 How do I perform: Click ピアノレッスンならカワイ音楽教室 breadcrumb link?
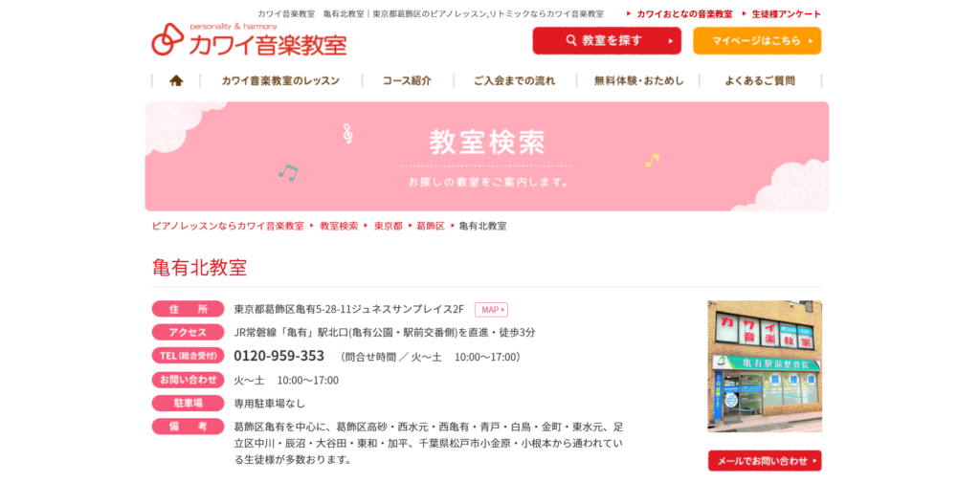click(x=228, y=226)
